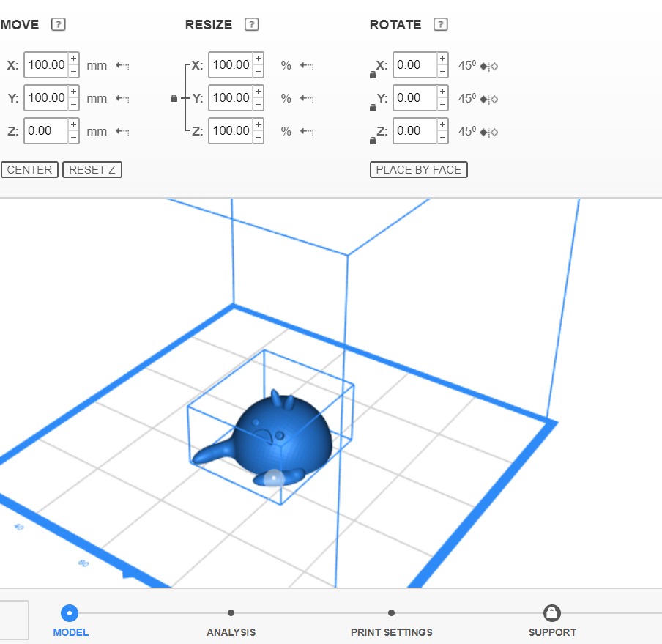Click the Move Y value field
The height and width of the screenshot is (644, 662).
coord(46,97)
